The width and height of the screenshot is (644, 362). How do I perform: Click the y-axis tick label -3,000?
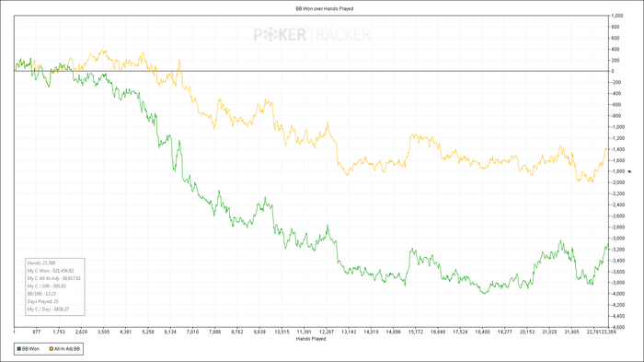[617, 239]
